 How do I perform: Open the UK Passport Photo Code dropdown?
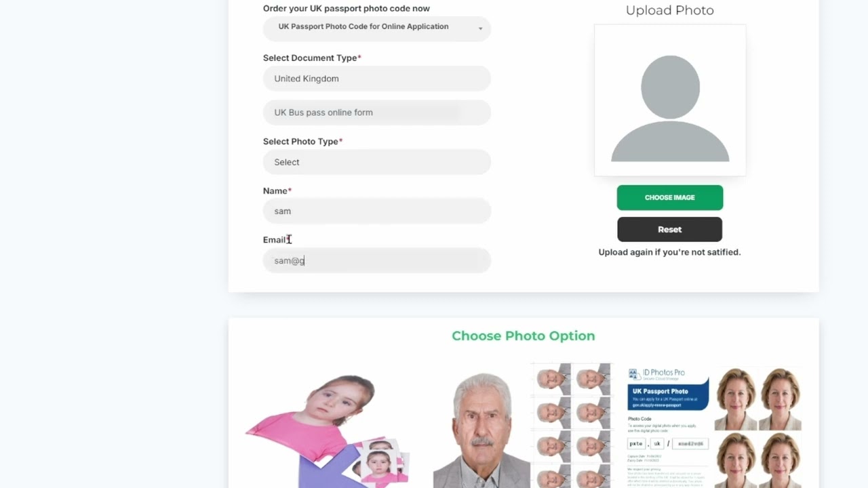[x=376, y=28]
